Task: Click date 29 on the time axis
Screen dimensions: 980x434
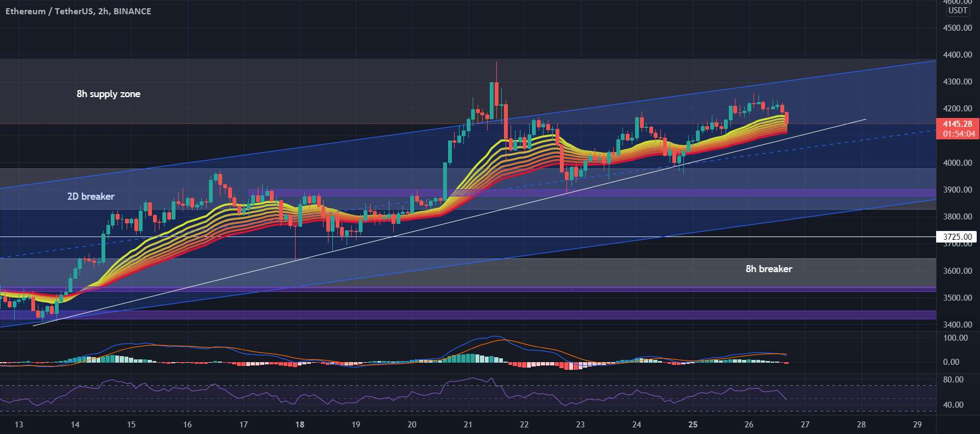Action: (x=917, y=425)
